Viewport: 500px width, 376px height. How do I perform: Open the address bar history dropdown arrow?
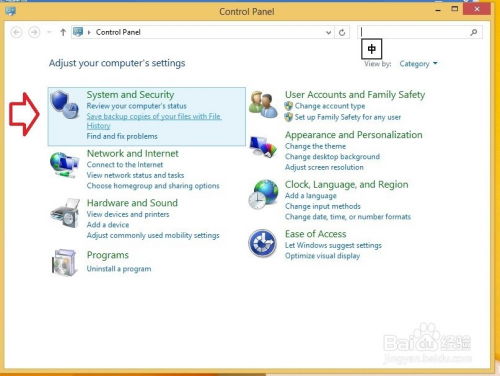tap(328, 32)
